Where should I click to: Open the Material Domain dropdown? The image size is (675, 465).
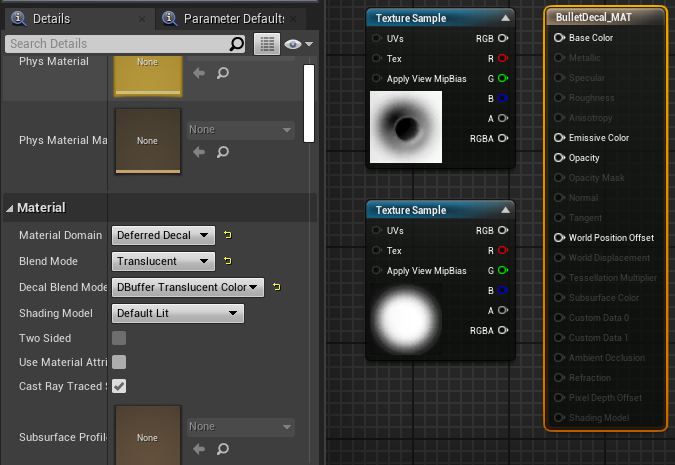[x=163, y=236]
